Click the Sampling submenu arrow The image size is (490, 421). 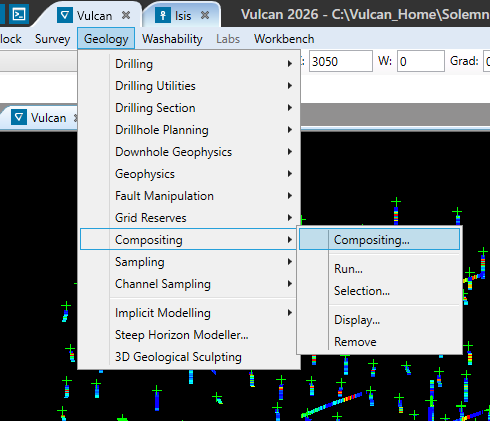click(x=290, y=262)
